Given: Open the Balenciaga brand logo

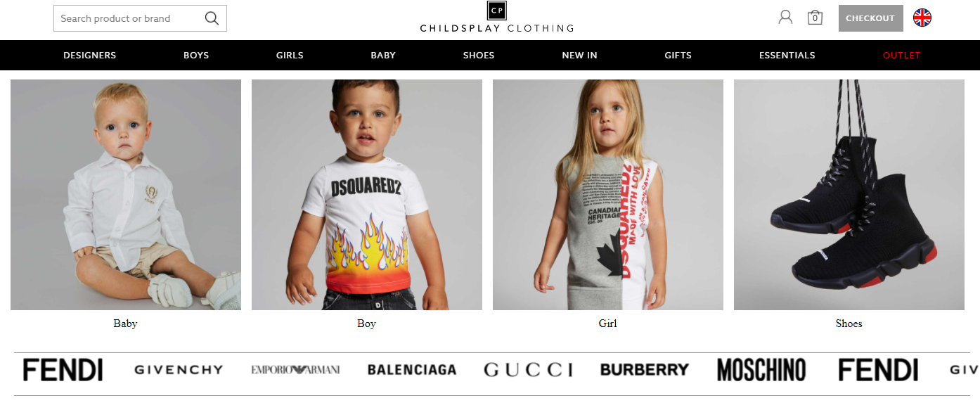Looking at the screenshot, I should pyautogui.click(x=412, y=370).
